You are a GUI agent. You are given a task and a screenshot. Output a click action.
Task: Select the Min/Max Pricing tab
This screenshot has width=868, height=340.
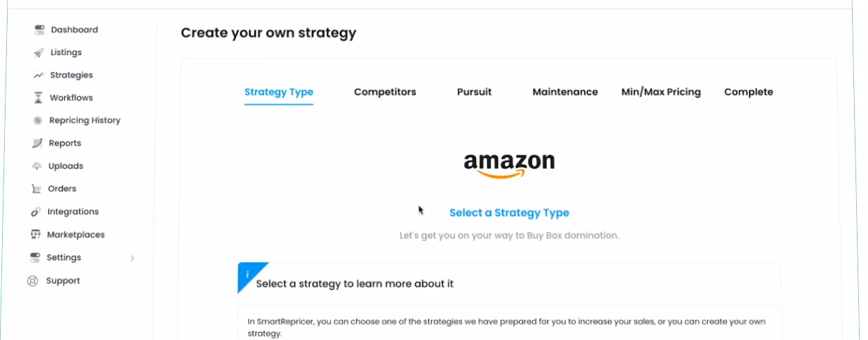(660, 92)
